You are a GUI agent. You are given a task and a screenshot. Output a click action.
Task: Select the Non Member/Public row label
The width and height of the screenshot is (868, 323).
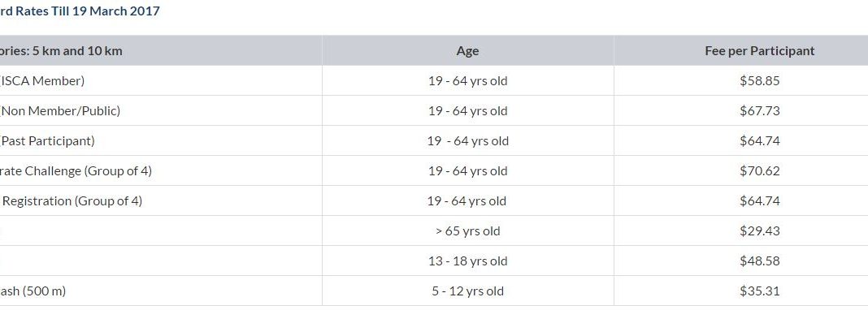[60, 110]
